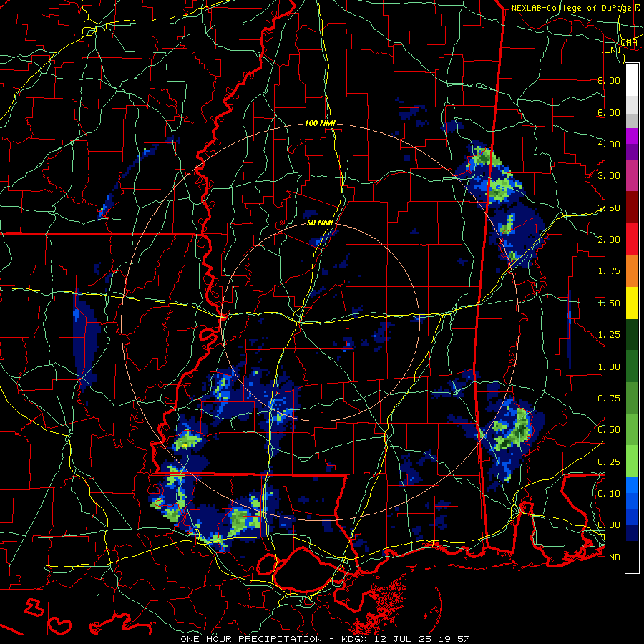Pick the bright red swatch at the 2.00 level
Image resolution: width=644 pixels, height=644 pixels.
632,239
